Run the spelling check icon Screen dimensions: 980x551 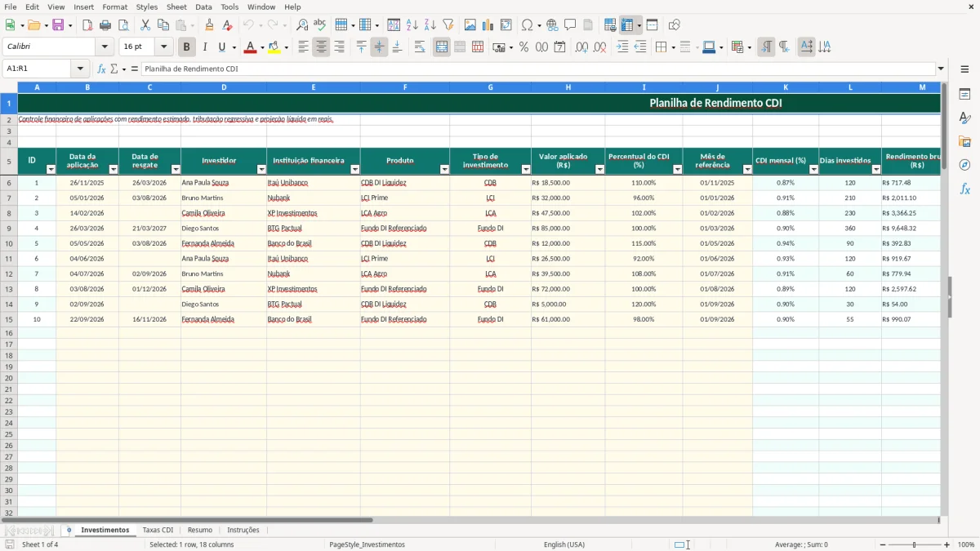(x=320, y=25)
